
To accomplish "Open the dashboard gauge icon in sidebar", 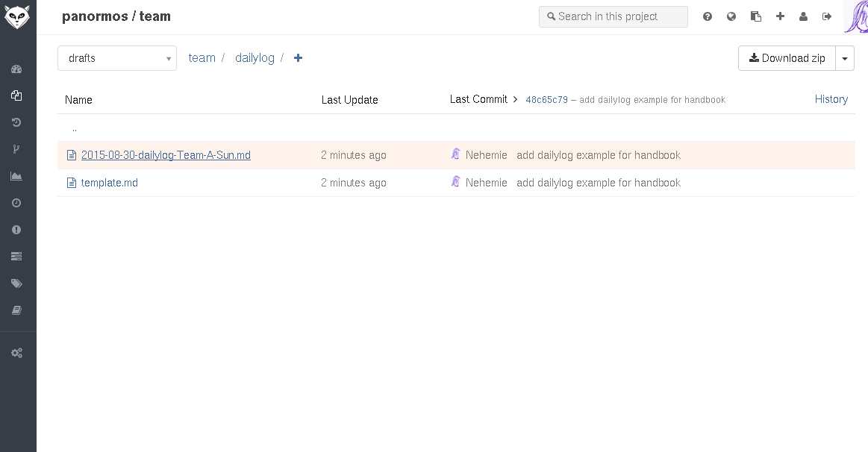I will [x=16, y=69].
